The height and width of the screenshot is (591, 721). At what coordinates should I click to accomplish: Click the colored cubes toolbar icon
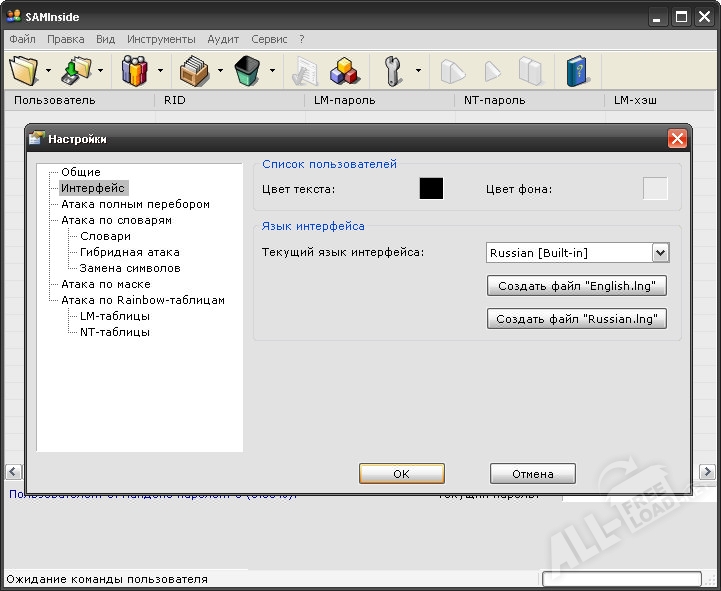(x=345, y=70)
